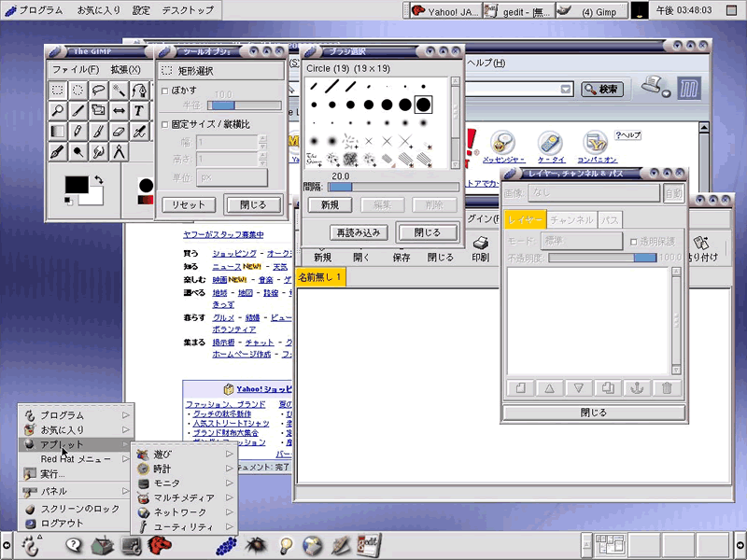Open the terminal icon in bottom panel

pos(132,546)
